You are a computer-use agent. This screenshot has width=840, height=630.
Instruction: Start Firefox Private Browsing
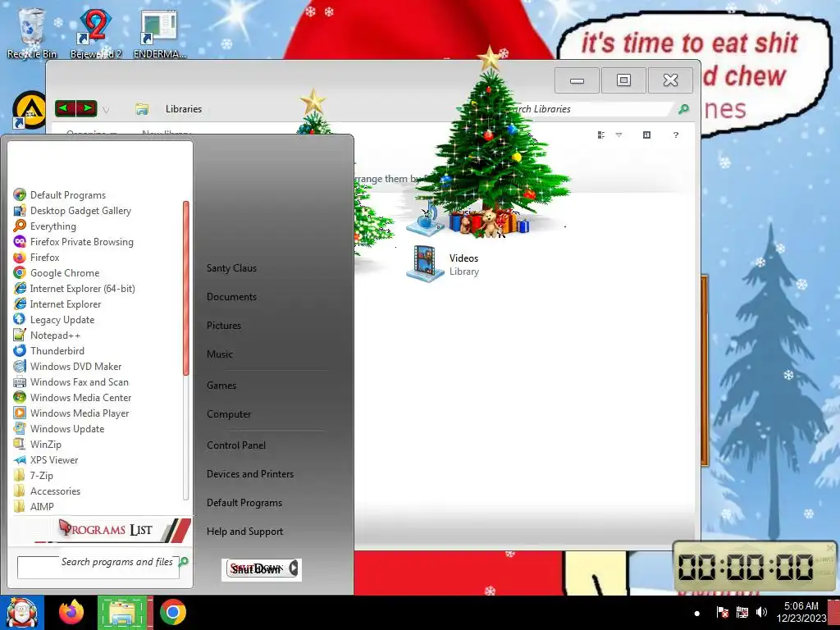point(73,242)
